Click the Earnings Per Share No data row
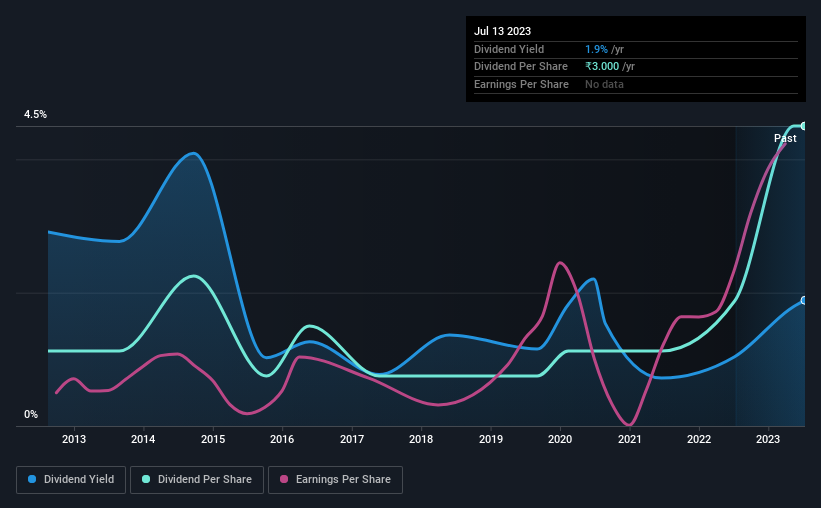Image resolution: width=821 pixels, height=508 pixels. pos(636,84)
